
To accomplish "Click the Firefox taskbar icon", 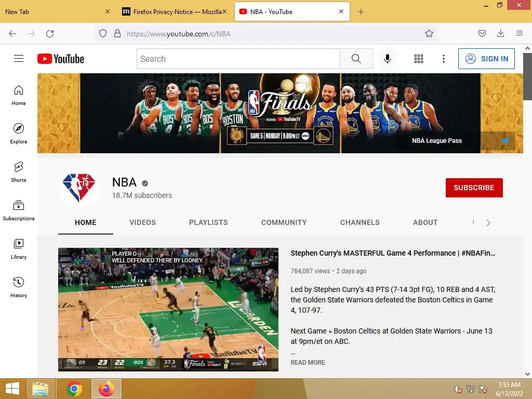I will point(107,389).
